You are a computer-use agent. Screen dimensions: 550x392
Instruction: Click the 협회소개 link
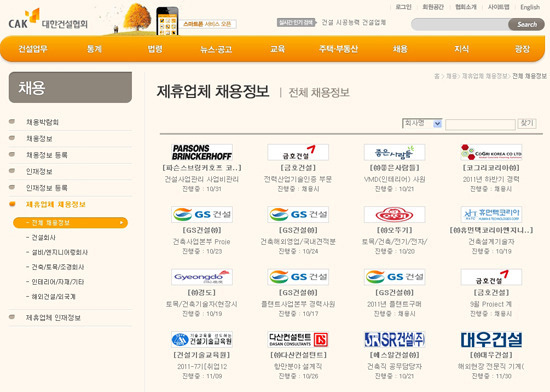click(466, 7)
